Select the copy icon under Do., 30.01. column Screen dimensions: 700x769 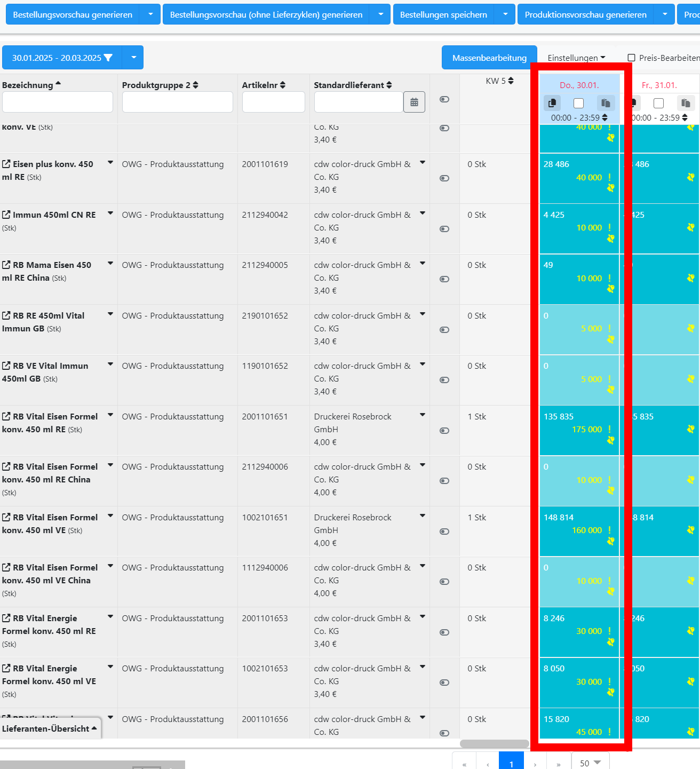[552, 102]
